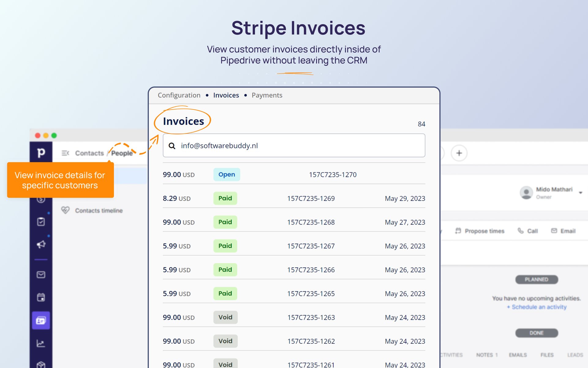Select invoice 157C7235-1268
The height and width of the screenshot is (368, 588).
click(311, 222)
